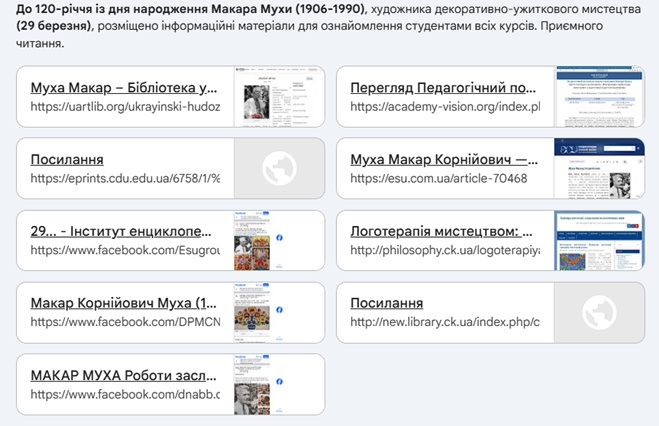Screen dimensions: 659x426
Task: Click the esu.com.ua article preview thumbnail
Action: (x=599, y=169)
